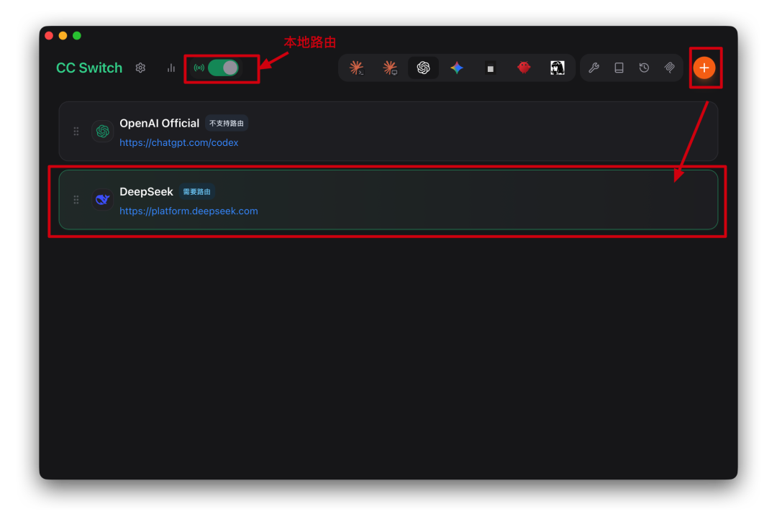Screen dimensions: 777x532
Task: Open the history clock icon
Action: (x=644, y=68)
